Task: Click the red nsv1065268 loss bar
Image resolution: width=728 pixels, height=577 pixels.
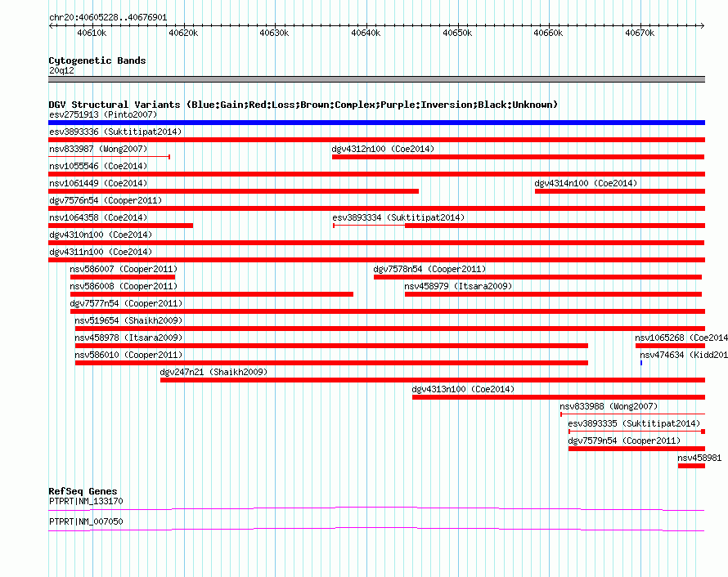Action: [670, 346]
